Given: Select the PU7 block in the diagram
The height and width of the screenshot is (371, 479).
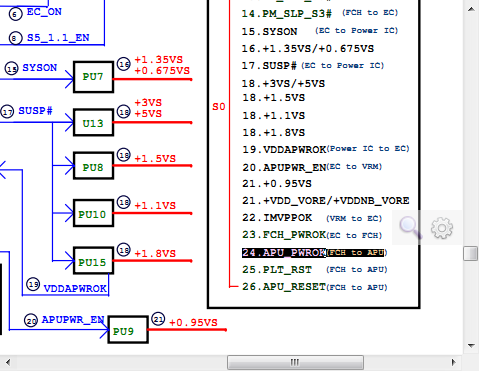Looking at the screenshot, I should point(93,77).
